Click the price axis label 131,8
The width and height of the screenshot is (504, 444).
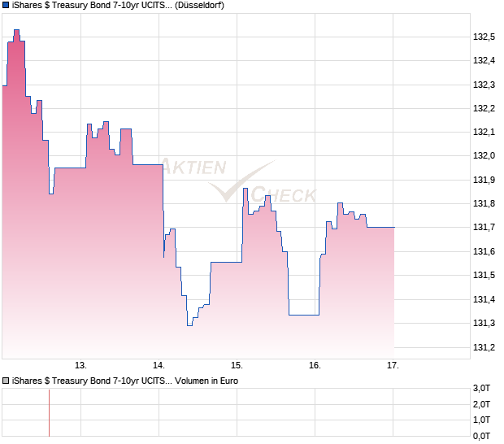tap(484, 203)
